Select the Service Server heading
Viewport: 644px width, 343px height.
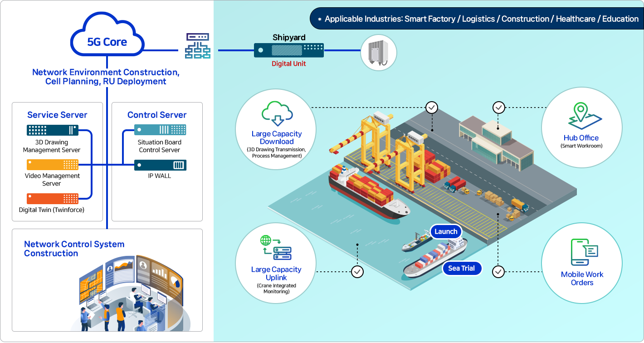coord(57,115)
